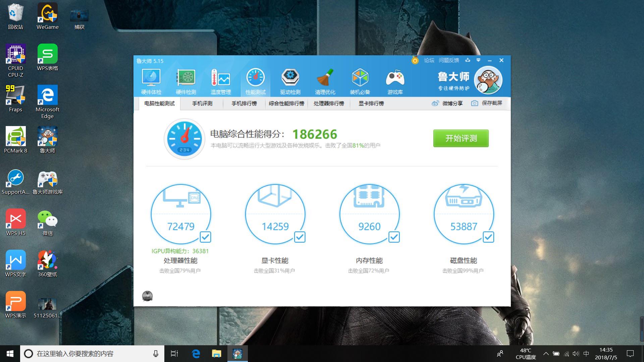
Task: Toggle the checkmark on 磁盘性能 score circle
Action: pyautogui.click(x=488, y=237)
